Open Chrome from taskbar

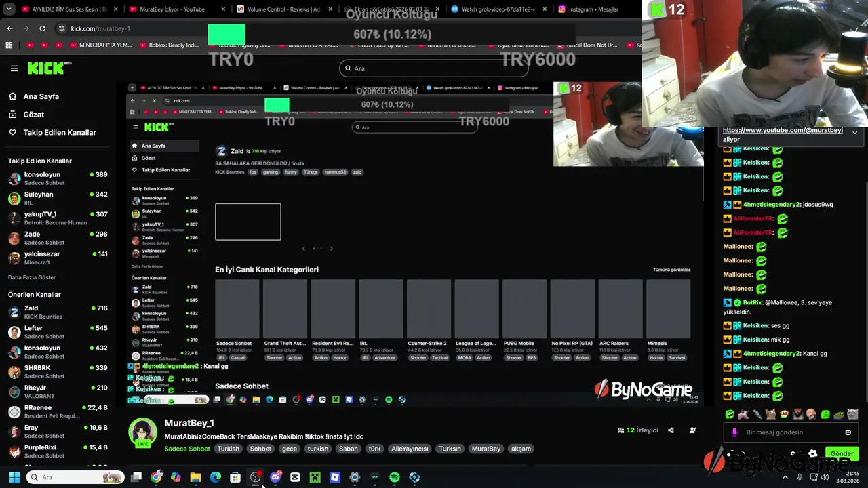[156, 477]
